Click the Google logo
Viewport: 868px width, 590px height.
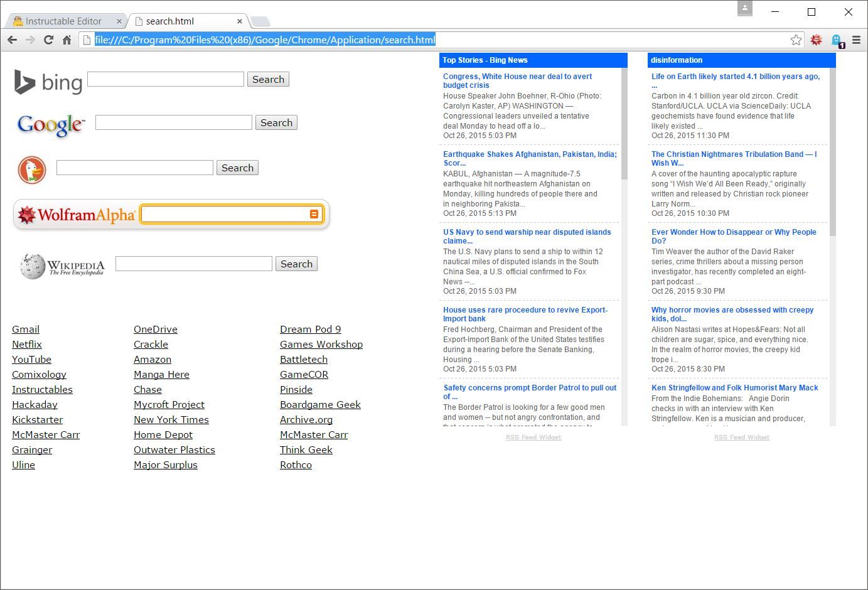[50, 125]
